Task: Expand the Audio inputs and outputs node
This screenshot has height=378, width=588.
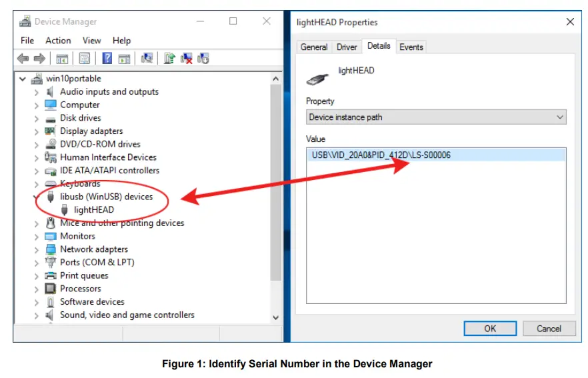Action: point(36,92)
